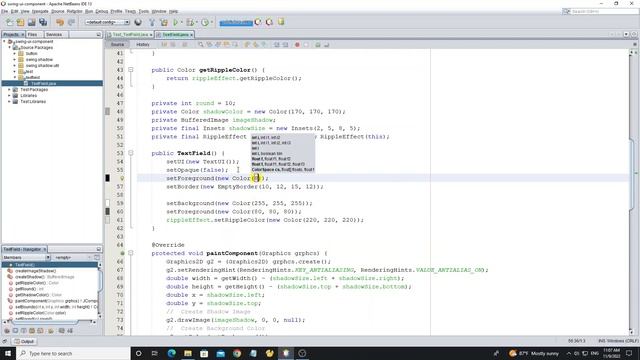Collapse the Source Packages node

(x=9, y=47)
